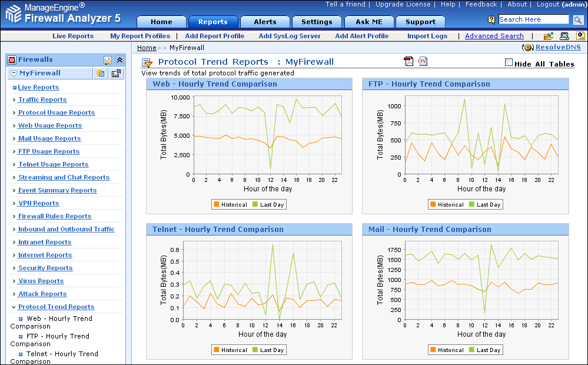The image size is (588, 365).
Task: Open the Settings tab
Action: click(317, 22)
